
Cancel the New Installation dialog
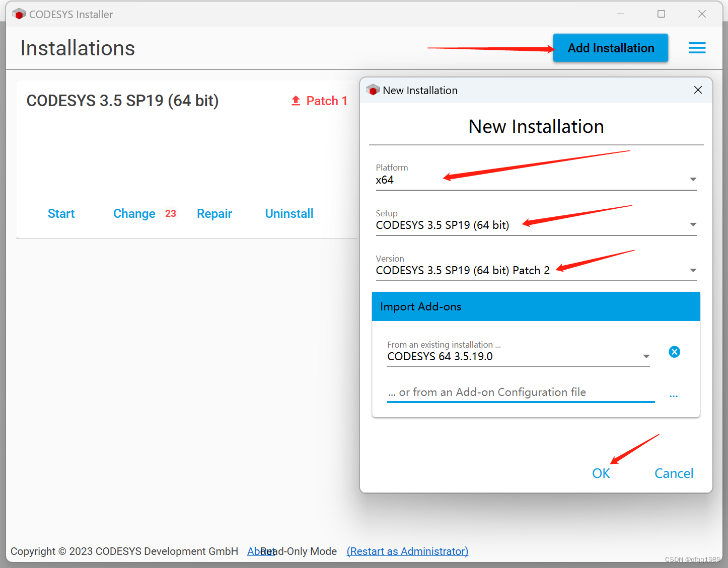point(674,473)
